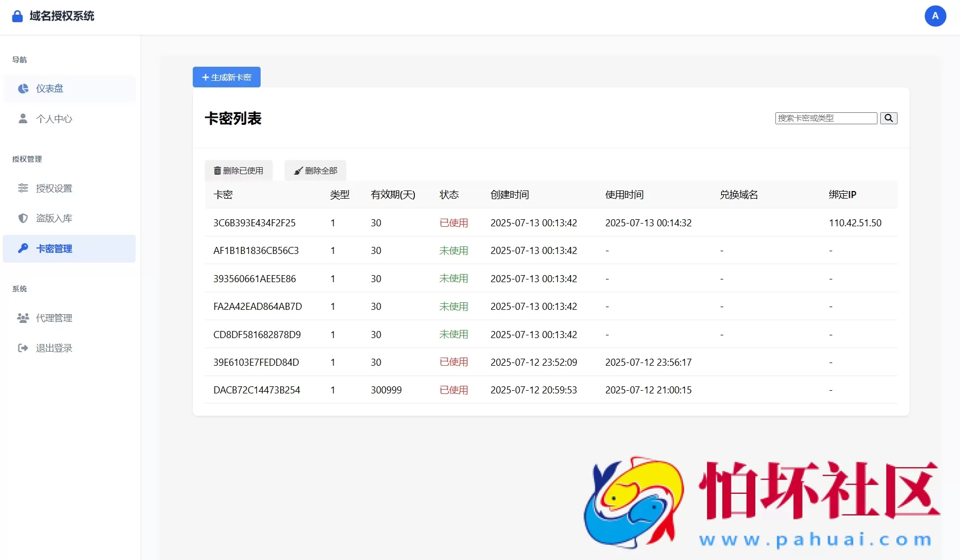
Task: Click the 搜索卡密或类型 input field
Action: tap(825, 118)
